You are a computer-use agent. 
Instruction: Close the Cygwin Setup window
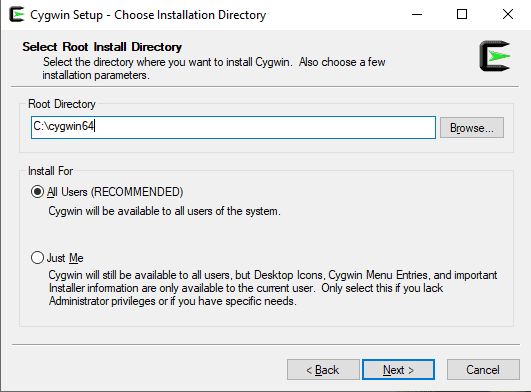pos(508,15)
